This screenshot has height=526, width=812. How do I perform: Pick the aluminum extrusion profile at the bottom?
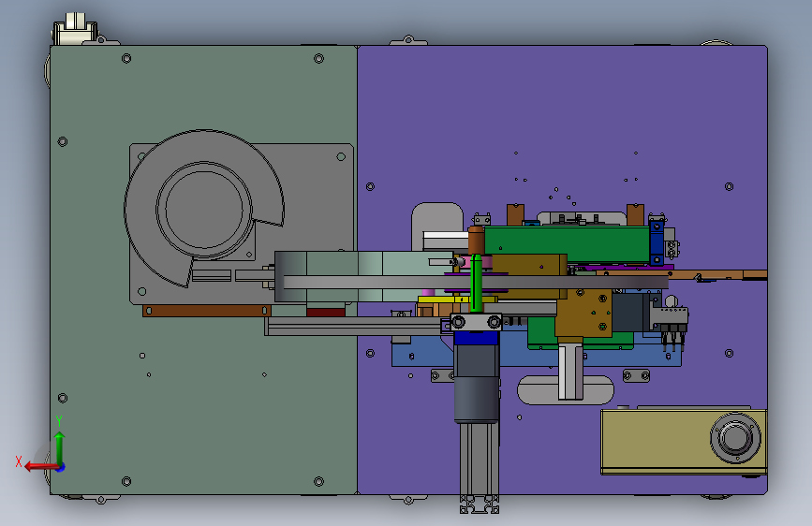click(480, 467)
